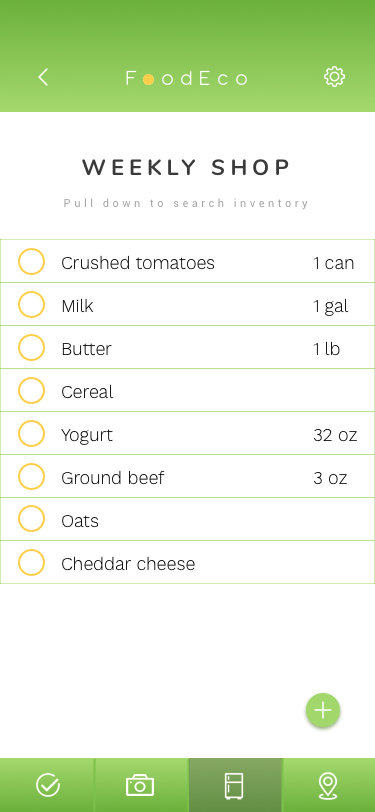This screenshot has width=375, height=812.
Task: Open the camera scan tab
Action: point(140,785)
